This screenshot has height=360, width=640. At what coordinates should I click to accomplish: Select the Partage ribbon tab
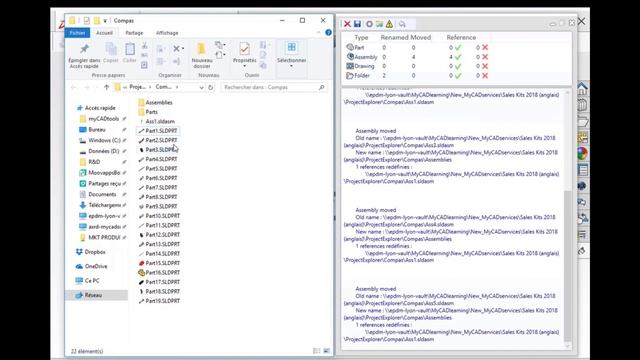(x=134, y=33)
